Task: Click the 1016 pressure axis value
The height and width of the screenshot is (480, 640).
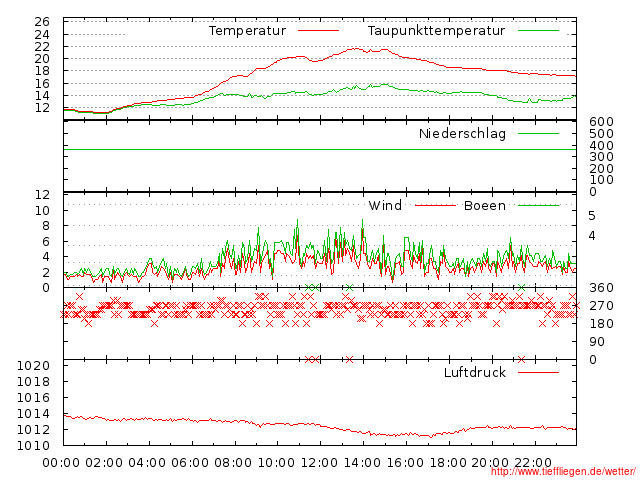Action: tap(33, 398)
